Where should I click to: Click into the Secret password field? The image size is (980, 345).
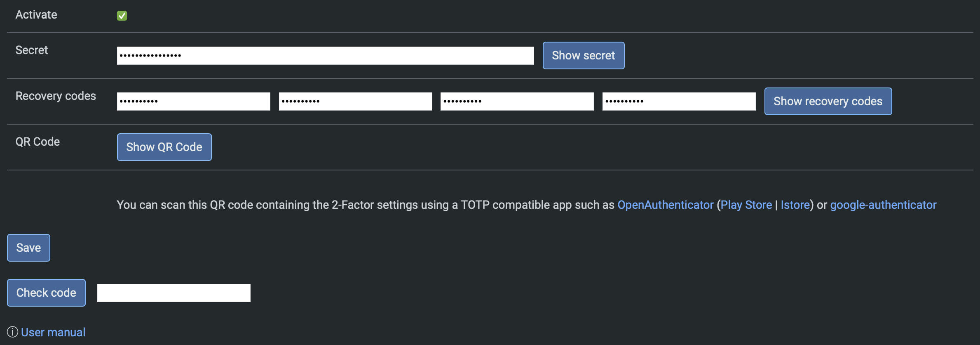point(325,56)
